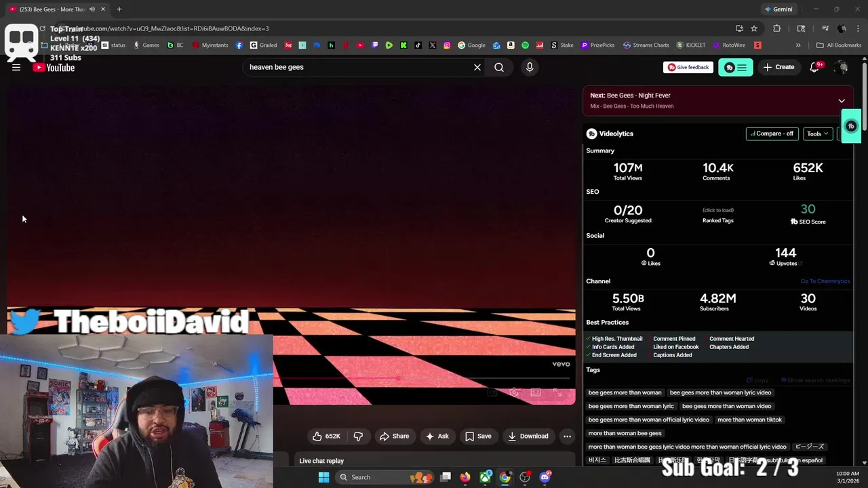Open the new tab plus button

[119, 9]
